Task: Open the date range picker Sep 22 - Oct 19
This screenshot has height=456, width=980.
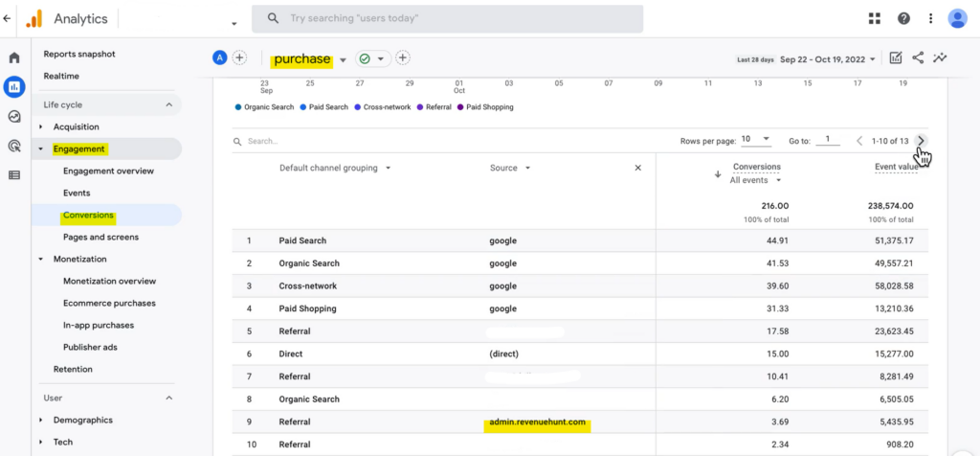Action: [828, 59]
